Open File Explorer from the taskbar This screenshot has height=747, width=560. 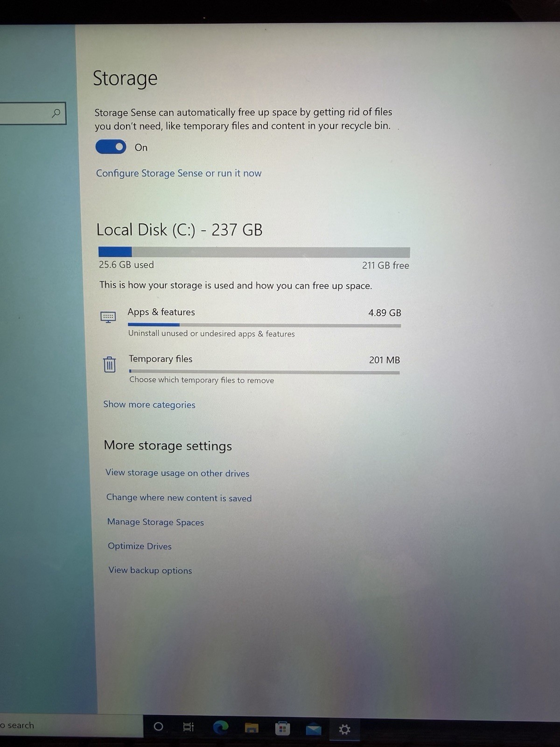point(252,728)
